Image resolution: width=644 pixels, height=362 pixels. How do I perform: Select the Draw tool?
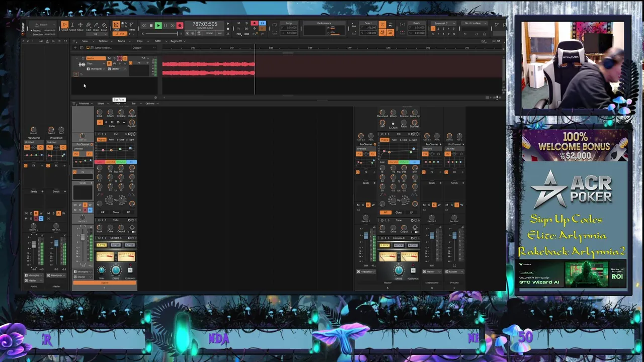coord(96,26)
